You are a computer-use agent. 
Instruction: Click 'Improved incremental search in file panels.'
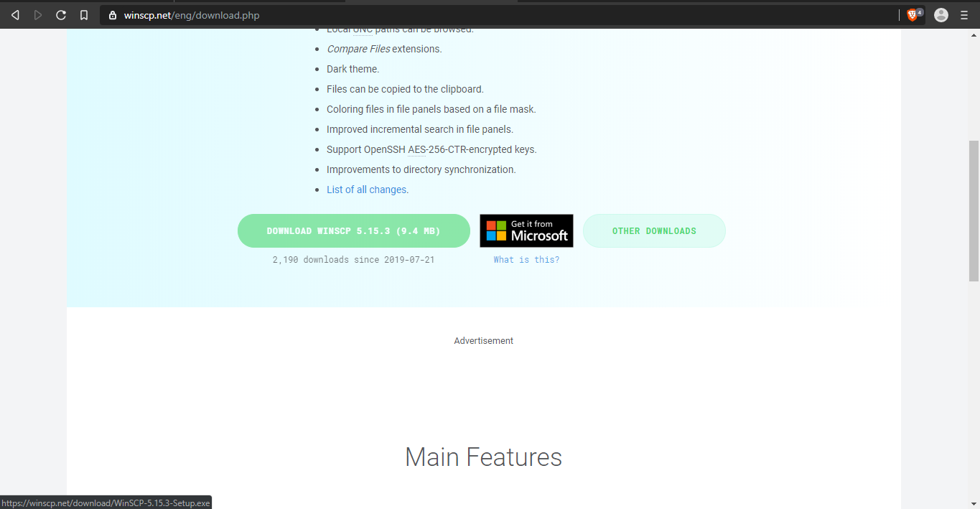[x=420, y=129]
